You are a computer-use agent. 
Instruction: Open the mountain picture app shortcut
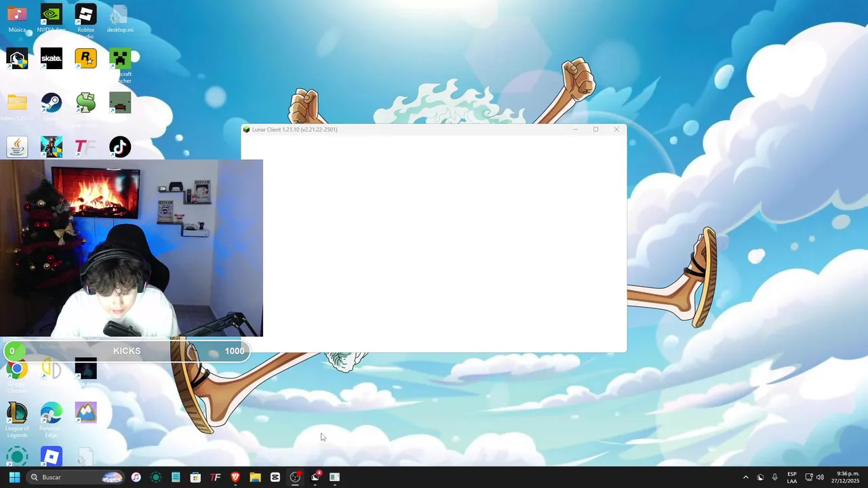[85, 412]
